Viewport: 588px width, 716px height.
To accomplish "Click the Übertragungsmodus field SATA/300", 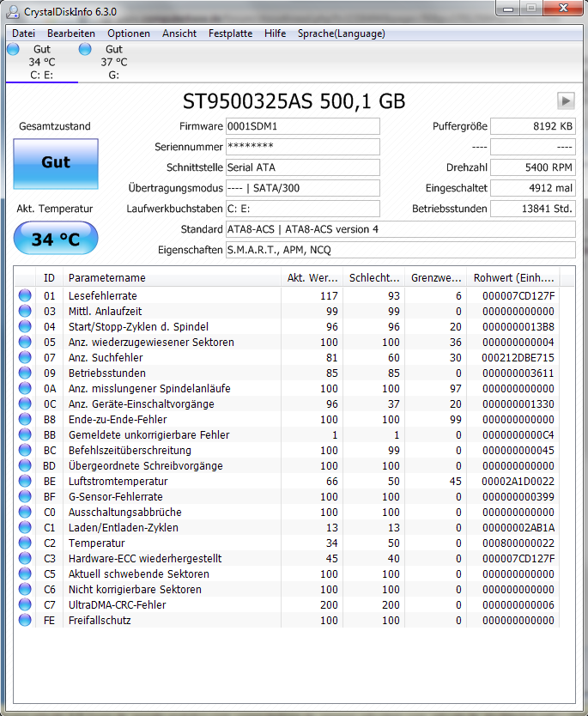I will point(303,188).
